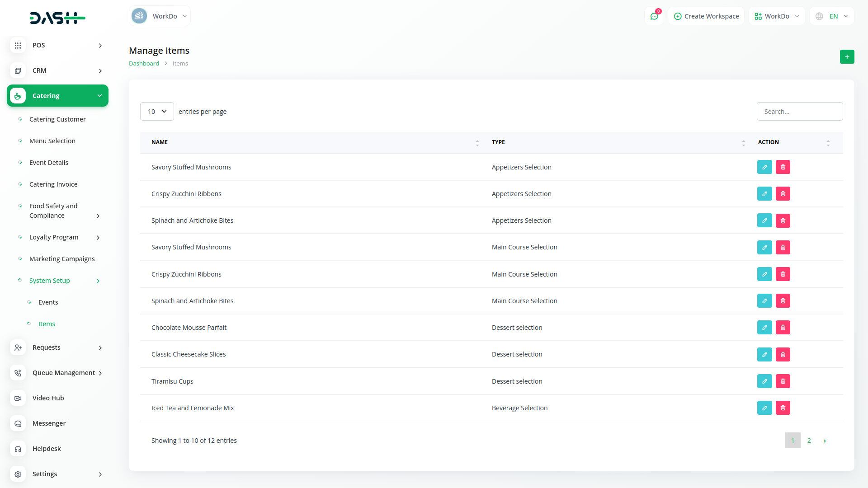Open the EN language dropdown

pos(832,16)
